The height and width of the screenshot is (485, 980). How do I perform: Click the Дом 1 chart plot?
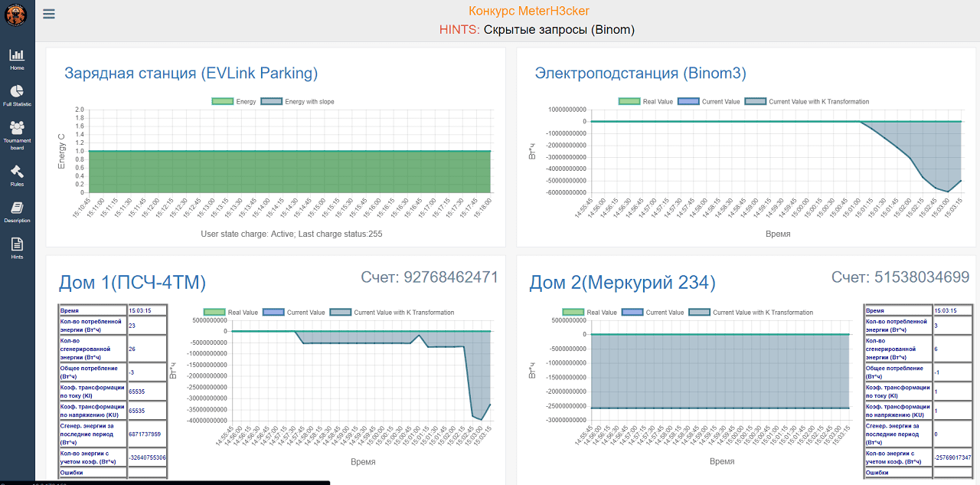click(x=361, y=370)
